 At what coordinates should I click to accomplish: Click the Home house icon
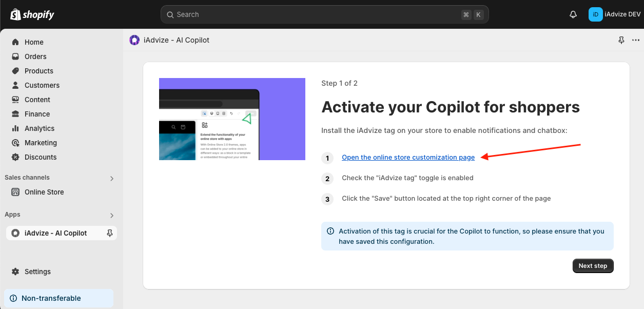(x=15, y=42)
